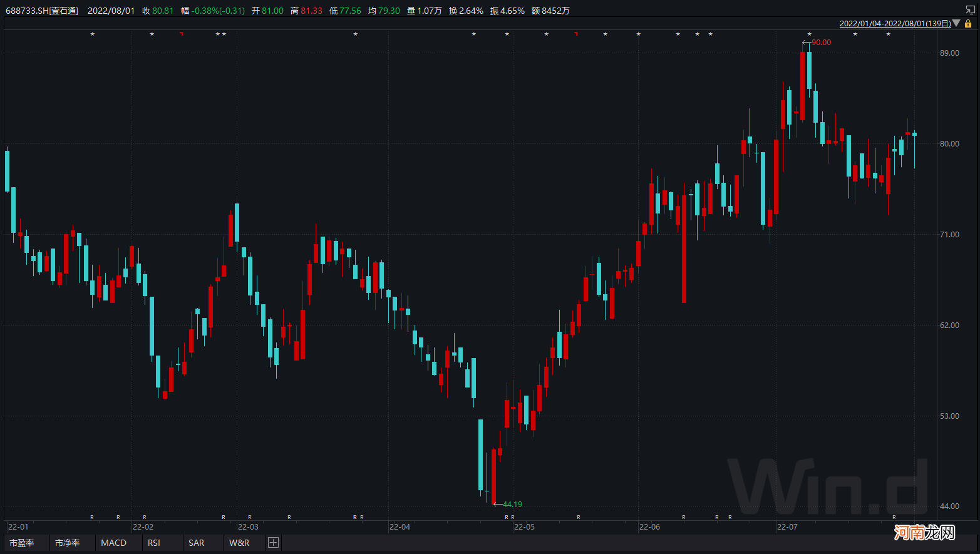Screen dimensions: 980x554
Task: Click the 2022/01/04-2022/08/01(139日) date range link
Action: tap(895, 23)
